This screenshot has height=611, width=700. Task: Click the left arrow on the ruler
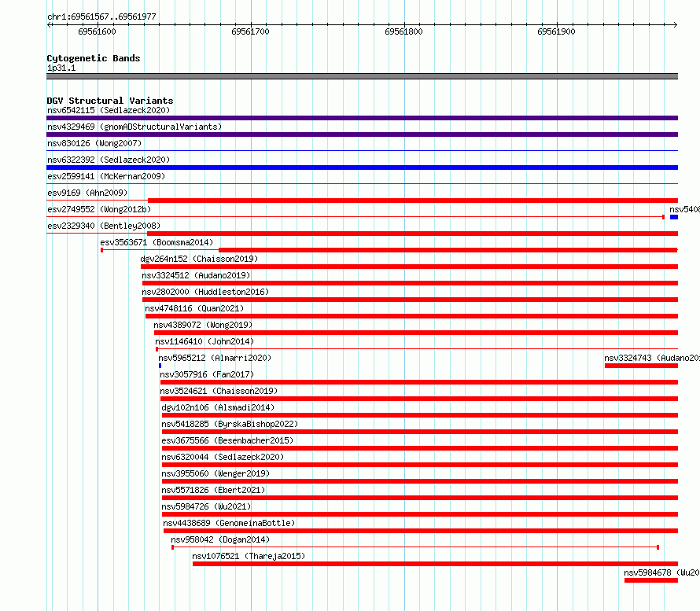pos(49,24)
